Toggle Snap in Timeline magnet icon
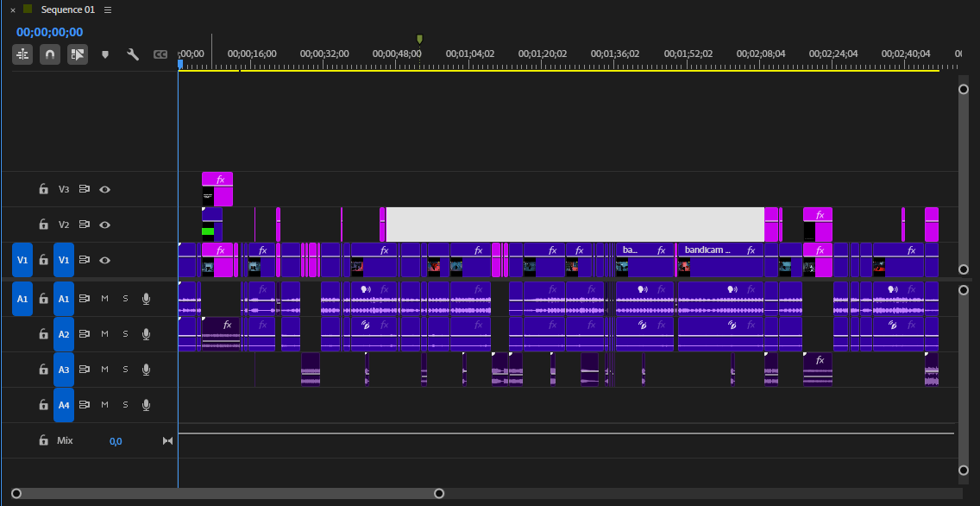Image resolution: width=980 pixels, height=506 pixels. pos(50,54)
